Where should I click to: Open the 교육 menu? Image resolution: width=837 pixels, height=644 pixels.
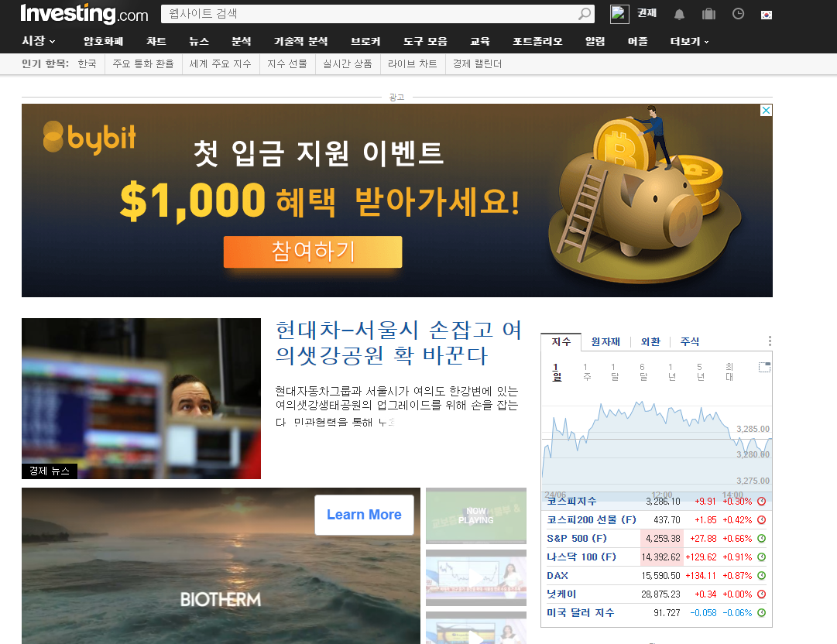pos(480,41)
